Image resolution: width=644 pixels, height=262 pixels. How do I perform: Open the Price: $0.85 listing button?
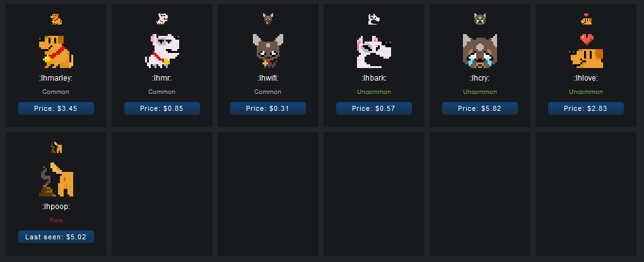[x=162, y=108]
